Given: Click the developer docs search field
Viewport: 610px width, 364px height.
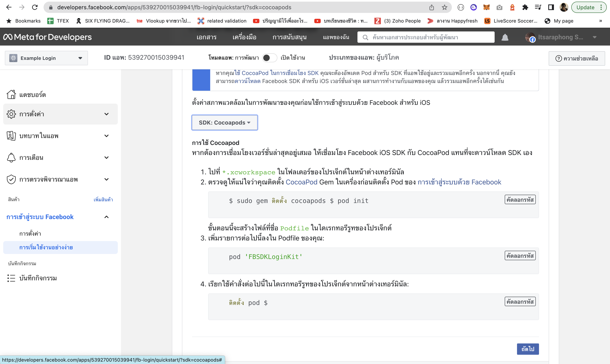Looking at the screenshot, I should 426,37.
